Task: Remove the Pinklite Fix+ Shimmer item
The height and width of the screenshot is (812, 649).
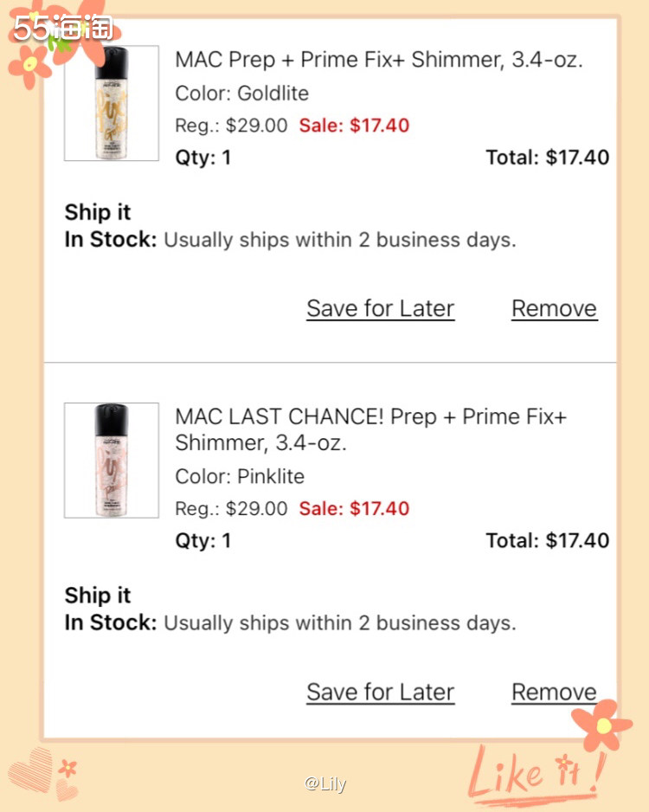Action: [x=555, y=693]
